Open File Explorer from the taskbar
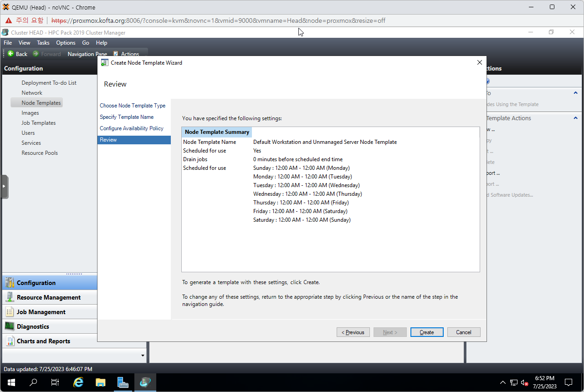584x392 pixels. click(100, 382)
